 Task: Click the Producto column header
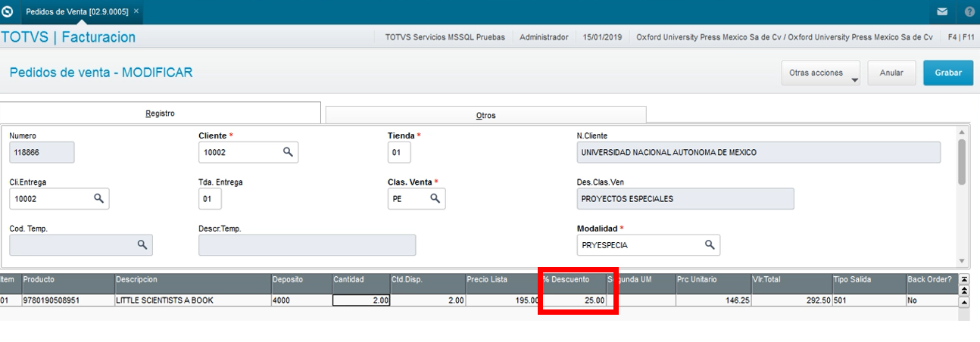pos(67,284)
